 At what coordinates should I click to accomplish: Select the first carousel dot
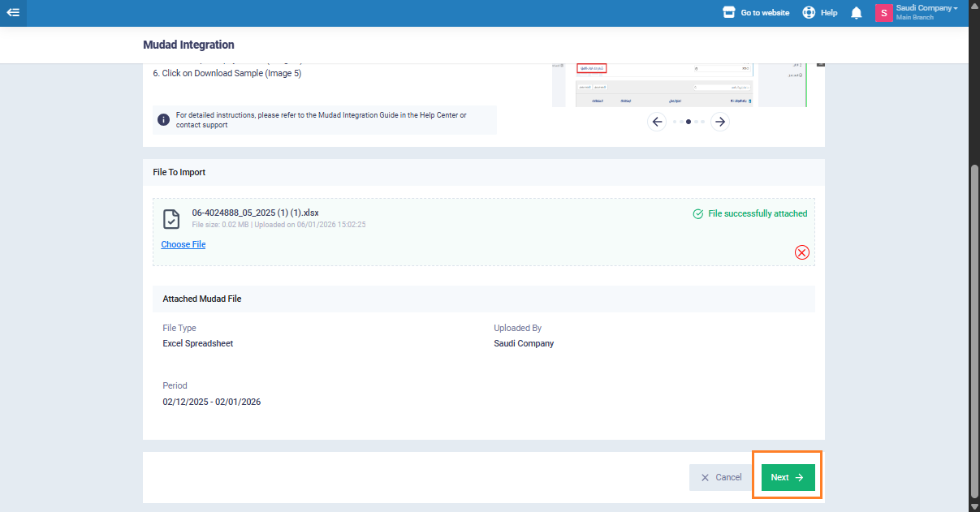[x=675, y=122]
